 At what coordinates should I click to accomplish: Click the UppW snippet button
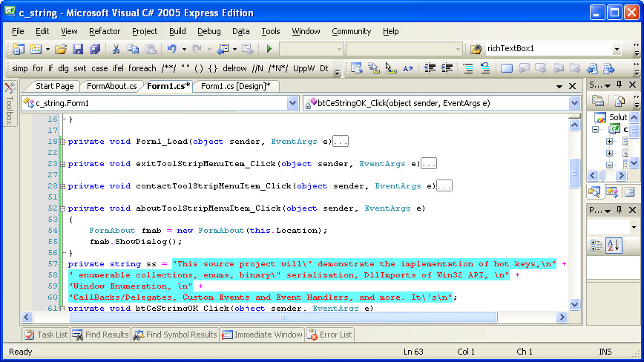point(304,68)
